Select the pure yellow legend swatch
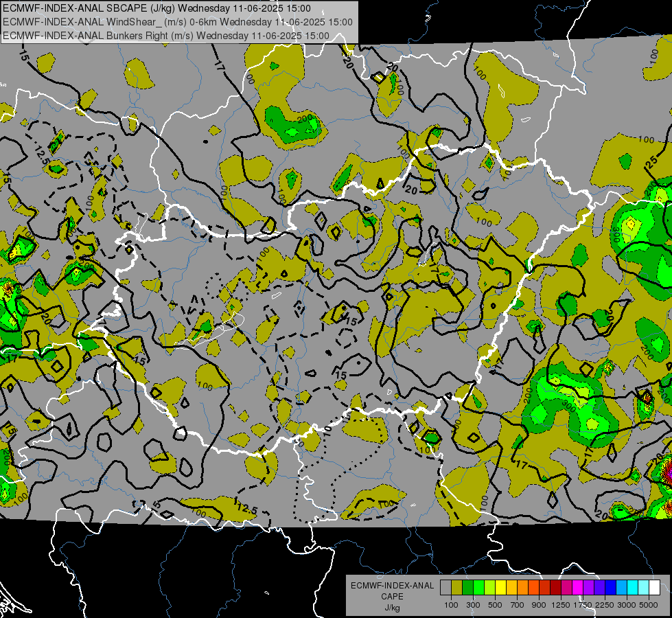672x618 pixels. pyautogui.click(x=500, y=588)
